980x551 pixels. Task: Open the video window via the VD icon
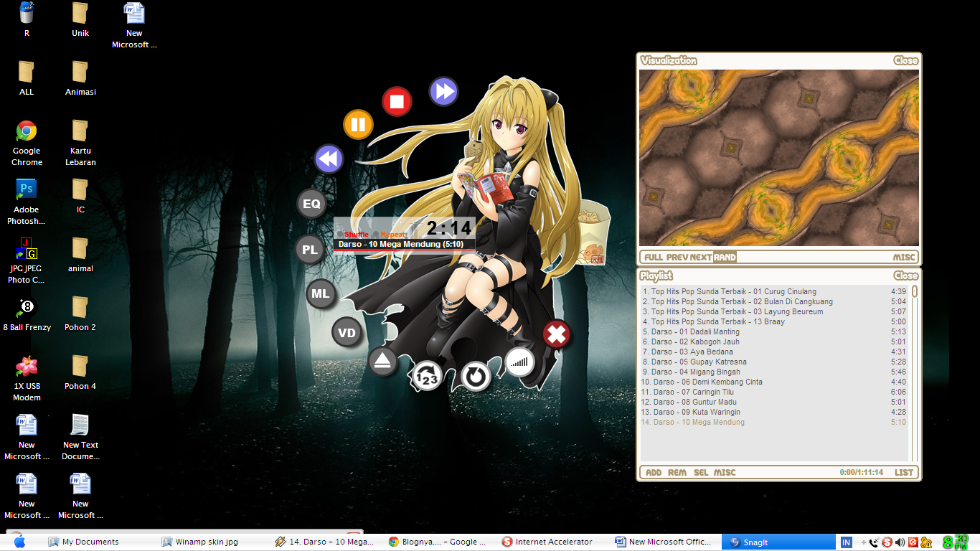tap(347, 331)
